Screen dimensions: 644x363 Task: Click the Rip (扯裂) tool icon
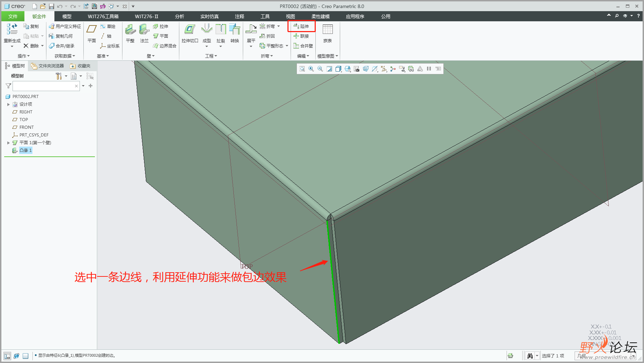click(221, 29)
